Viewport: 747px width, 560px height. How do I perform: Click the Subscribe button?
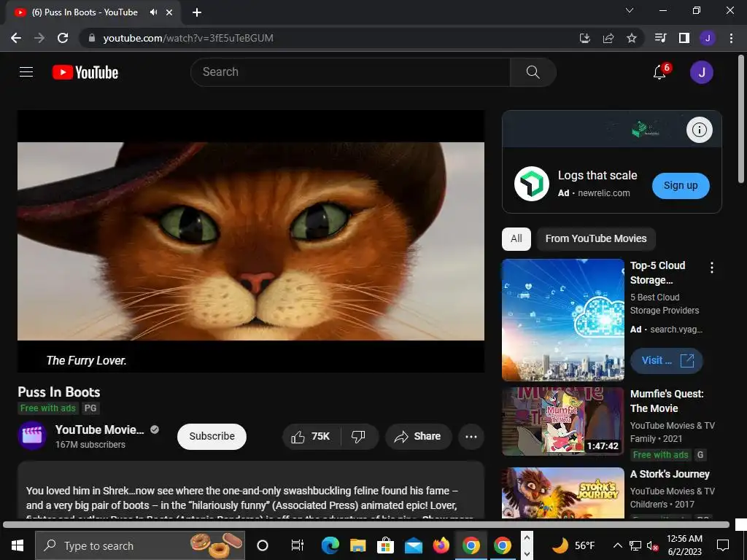click(212, 436)
